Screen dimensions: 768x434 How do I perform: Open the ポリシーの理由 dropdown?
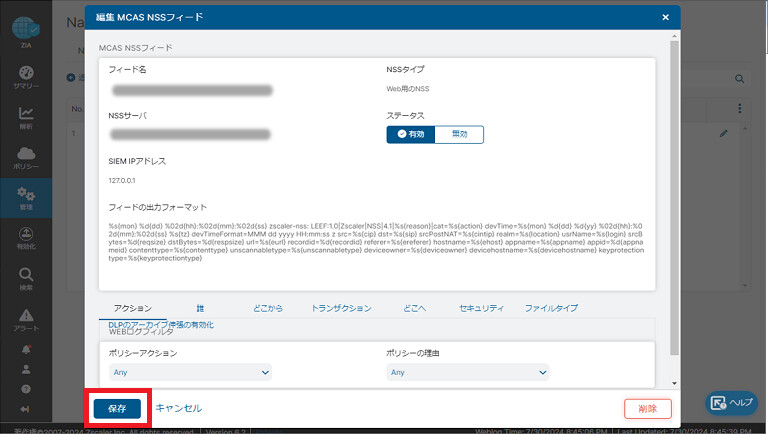(x=467, y=372)
